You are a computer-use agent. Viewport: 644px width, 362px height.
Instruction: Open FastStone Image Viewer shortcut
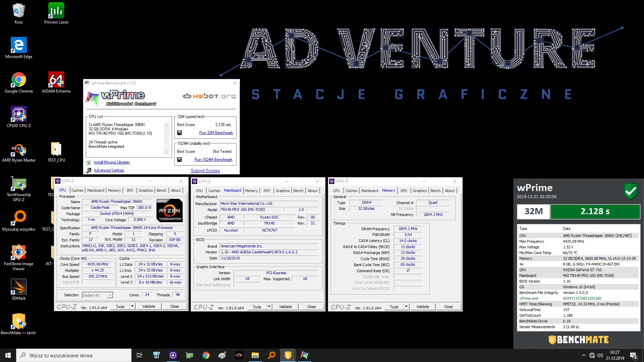pos(19,257)
